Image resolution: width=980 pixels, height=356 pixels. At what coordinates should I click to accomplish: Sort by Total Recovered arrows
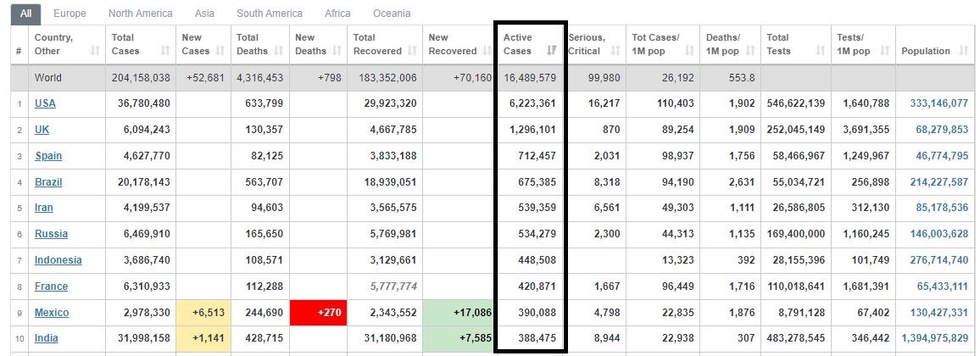(x=413, y=51)
